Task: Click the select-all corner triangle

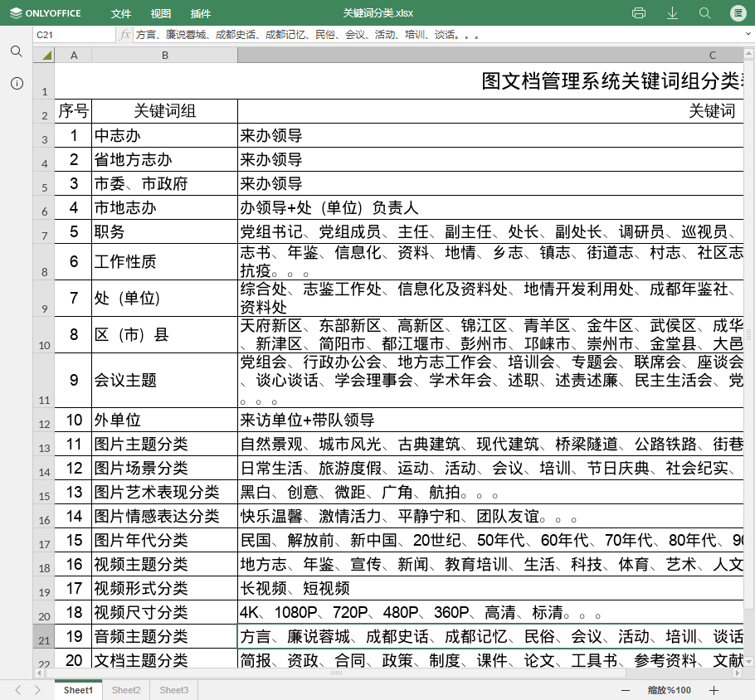Action: [46, 56]
